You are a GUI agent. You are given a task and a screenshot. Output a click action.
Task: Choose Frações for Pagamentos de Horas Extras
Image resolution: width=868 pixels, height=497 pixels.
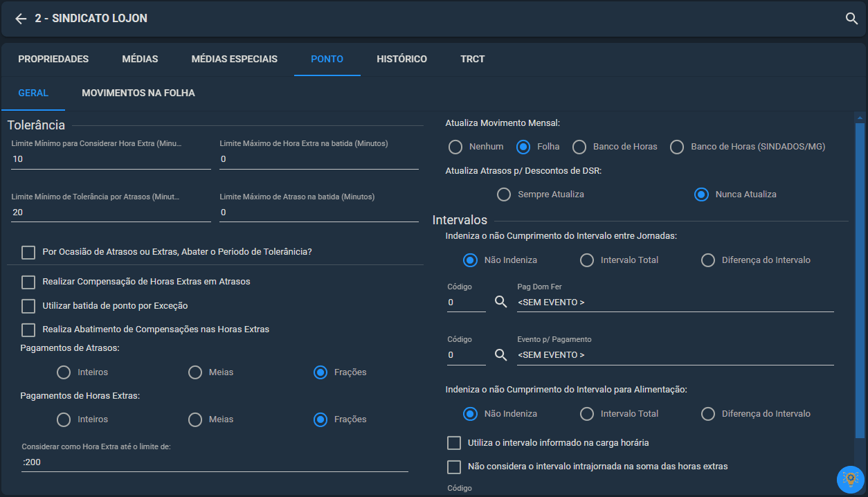pos(320,419)
